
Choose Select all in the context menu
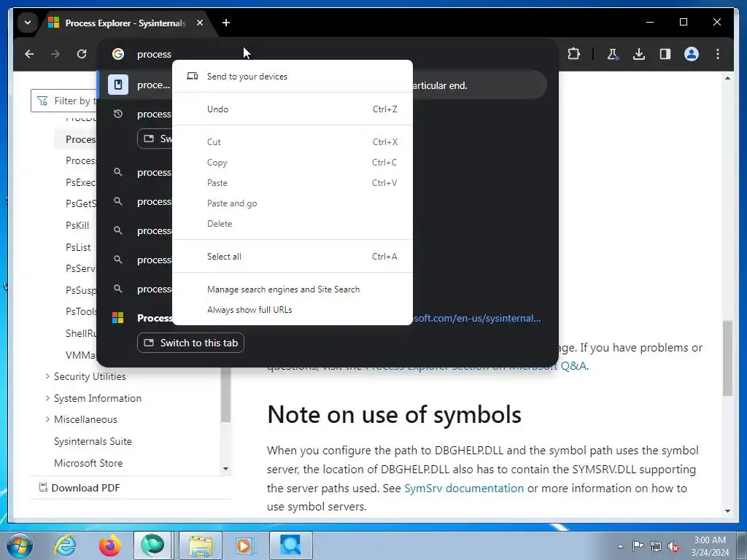click(x=292, y=257)
